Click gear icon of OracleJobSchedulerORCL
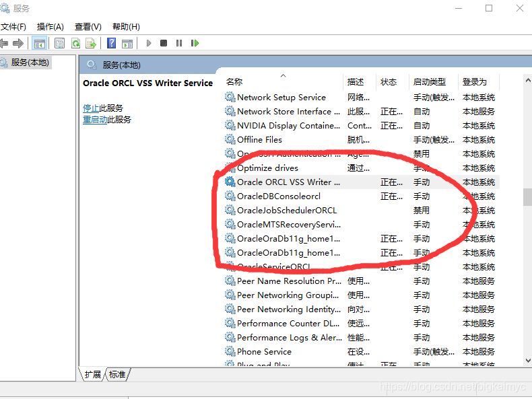The height and width of the screenshot is (399, 532). coord(230,210)
